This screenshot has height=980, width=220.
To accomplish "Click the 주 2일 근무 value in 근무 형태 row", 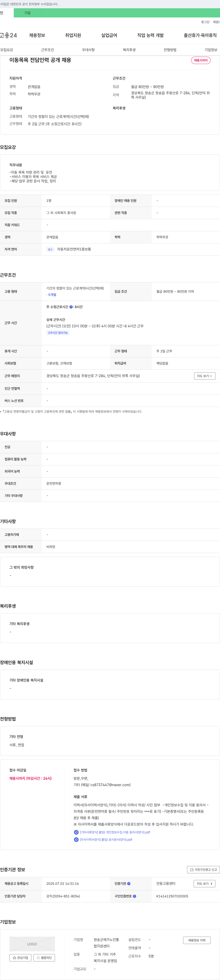I will click(x=164, y=351).
